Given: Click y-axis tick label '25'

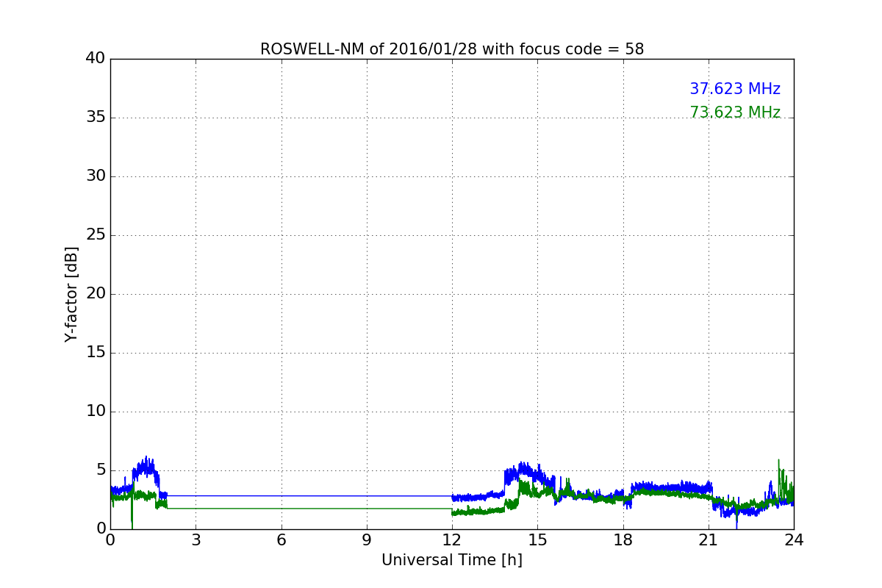Looking at the screenshot, I should tap(96, 235).
